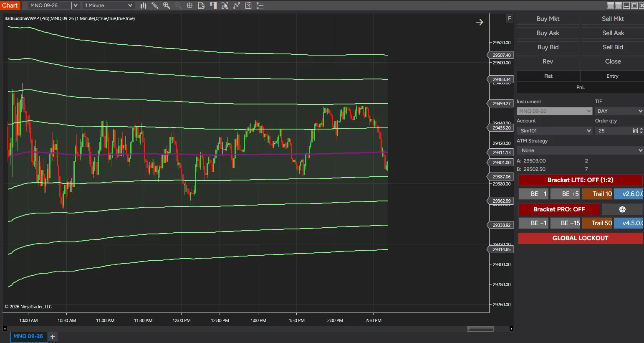This screenshot has height=343, width=644.
Task: Toggle Bracket PRO: OFF
Action: (559, 209)
